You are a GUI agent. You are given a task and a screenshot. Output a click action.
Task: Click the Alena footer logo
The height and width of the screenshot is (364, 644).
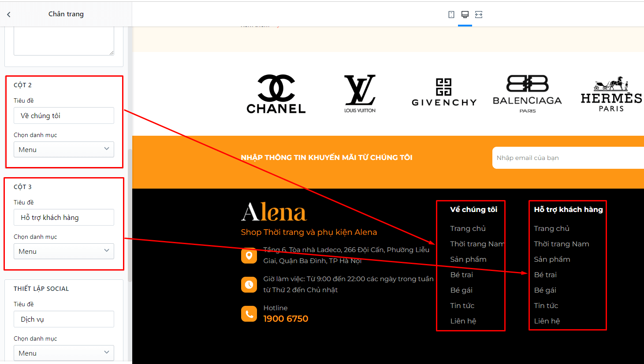(x=274, y=212)
